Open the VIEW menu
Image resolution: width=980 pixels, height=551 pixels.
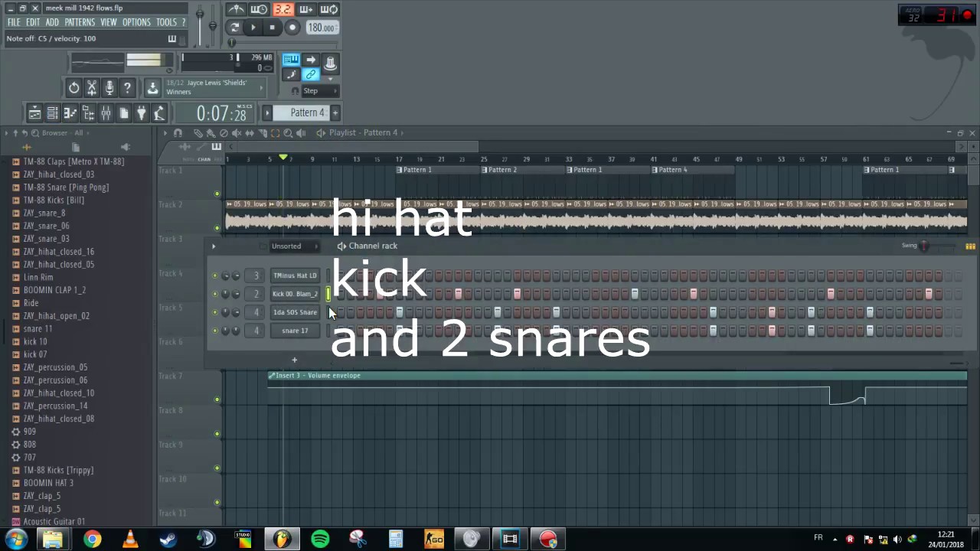(x=109, y=22)
